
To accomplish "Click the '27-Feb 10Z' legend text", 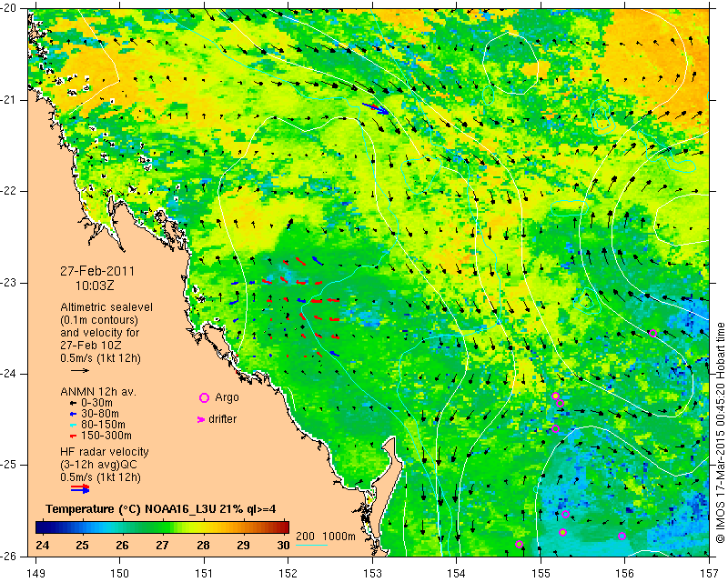I will [x=91, y=346].
